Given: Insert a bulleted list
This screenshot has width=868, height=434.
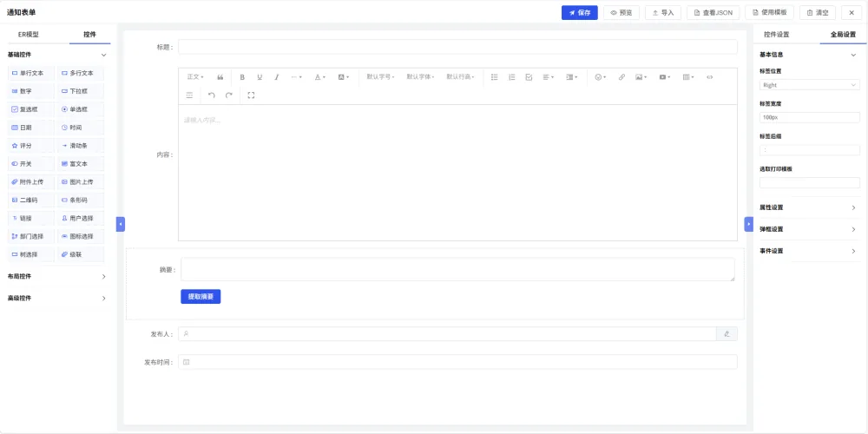Looking at the screenshot, I should (495, 77).
